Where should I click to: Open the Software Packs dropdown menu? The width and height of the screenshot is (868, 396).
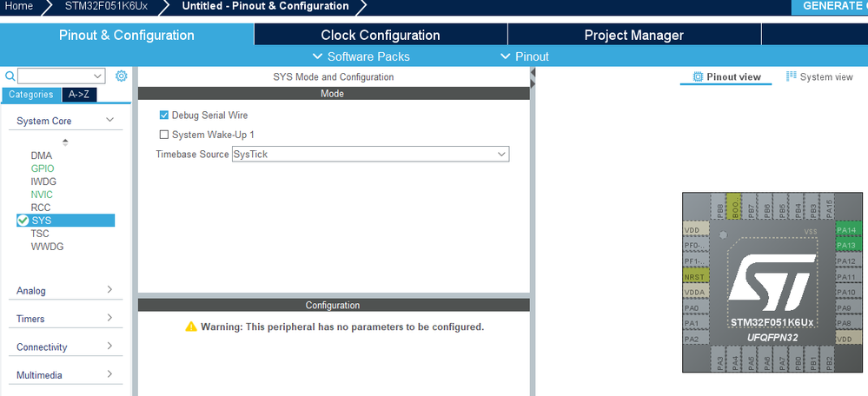[x=361, y=56]
